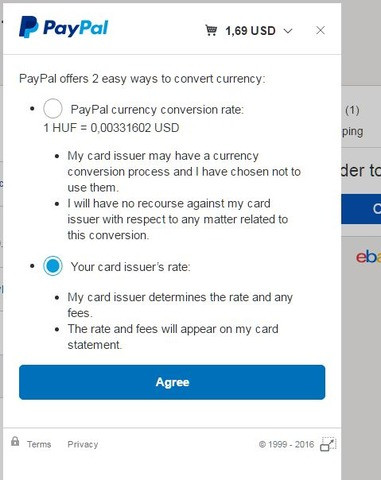Screen dimensions: 381x480
Task: Click the padlock security icon
Action: tap(15, 441)
